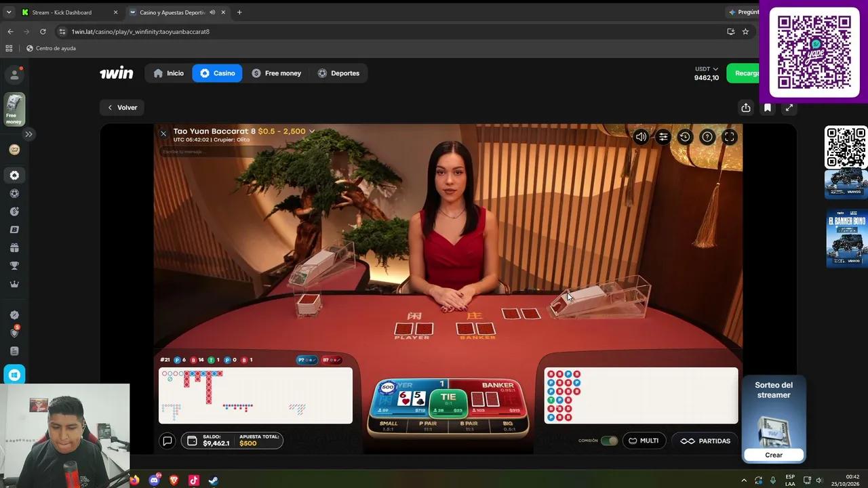Bookmark this game with the favorite icon
Screen dimensions: 868x488
tap(768, 108)
